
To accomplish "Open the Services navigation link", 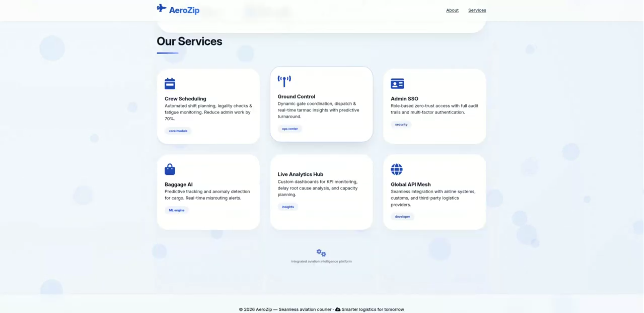I will (x=477, y=10).
